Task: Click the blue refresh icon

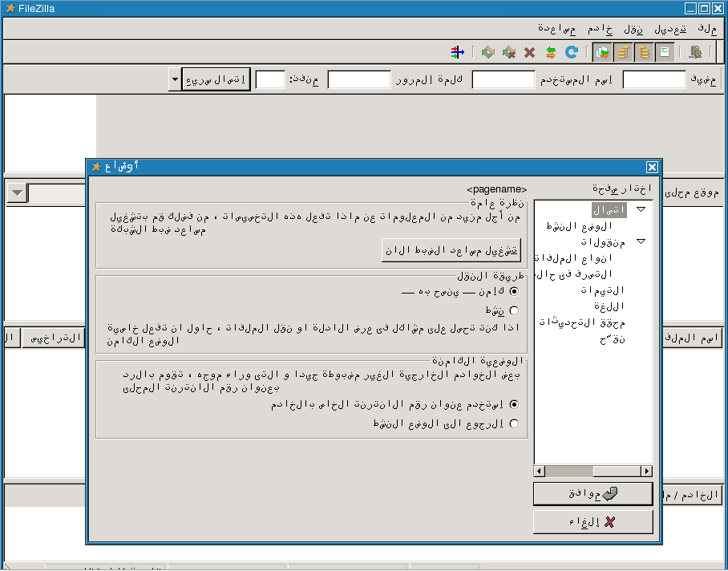Action: [572, 52]
